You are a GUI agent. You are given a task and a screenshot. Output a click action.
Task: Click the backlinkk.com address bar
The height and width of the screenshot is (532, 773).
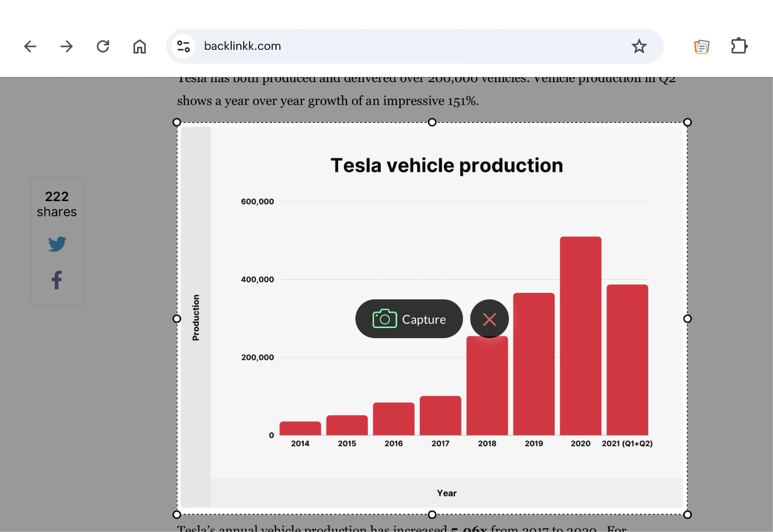(397, 46)
